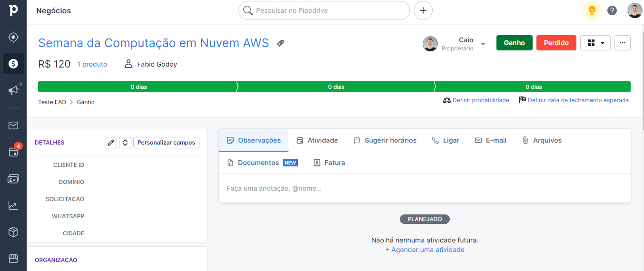Click the Ganho breadcrumb stage text
Image resolution: width=644 pixels, height=271 pixels.
pos(86,102)
